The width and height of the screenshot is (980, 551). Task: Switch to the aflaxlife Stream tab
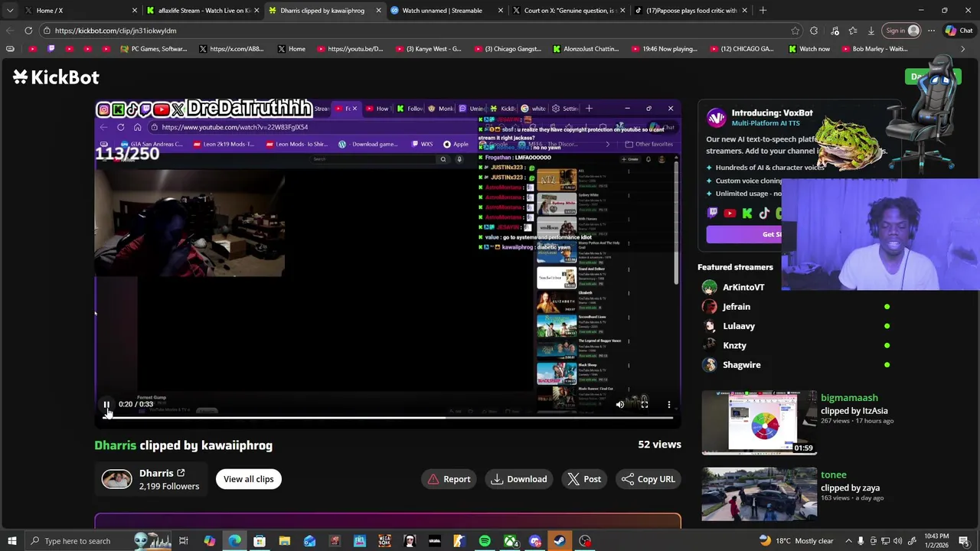click(x=203, y=11)
